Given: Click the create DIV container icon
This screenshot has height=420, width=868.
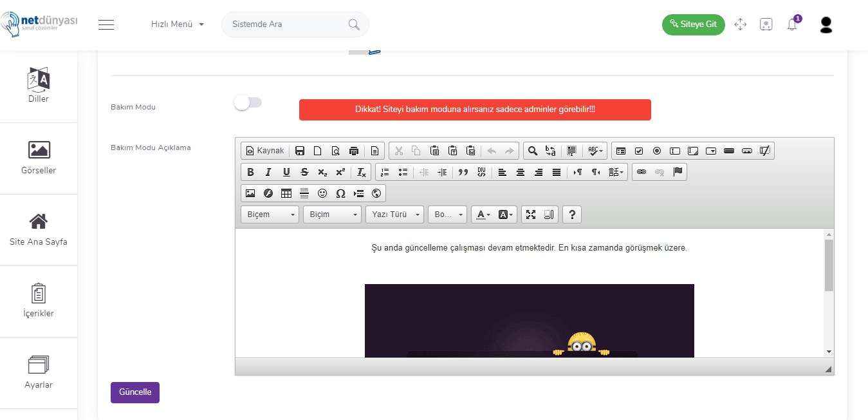Looking at the screenshot, I should coord(481,172).
